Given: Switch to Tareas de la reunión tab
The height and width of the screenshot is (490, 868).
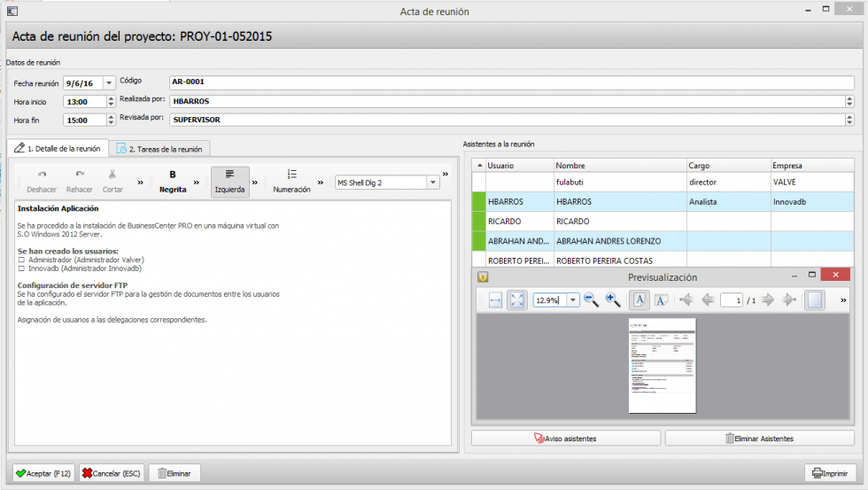Looking at the screenshot, I should [x=159, y=149].
